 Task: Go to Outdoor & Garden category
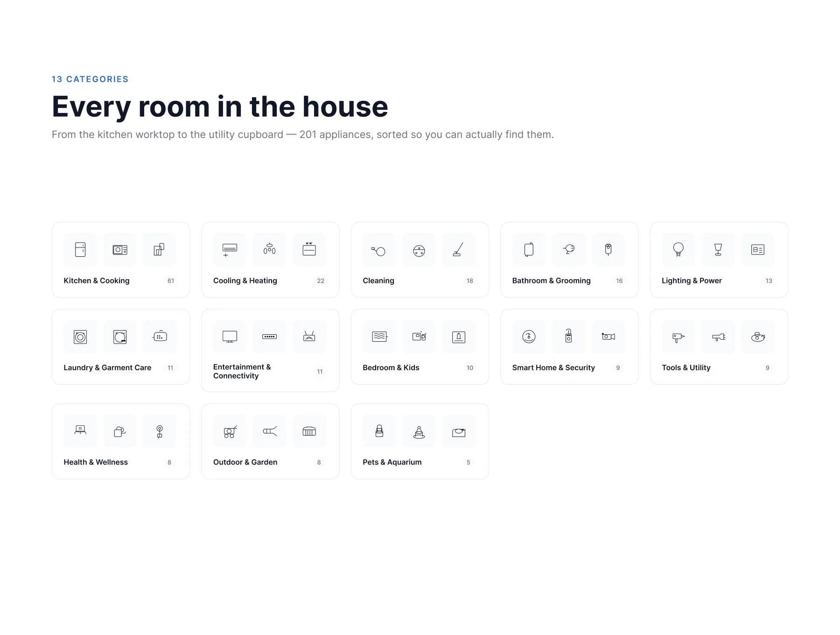(x=270, y=441)
